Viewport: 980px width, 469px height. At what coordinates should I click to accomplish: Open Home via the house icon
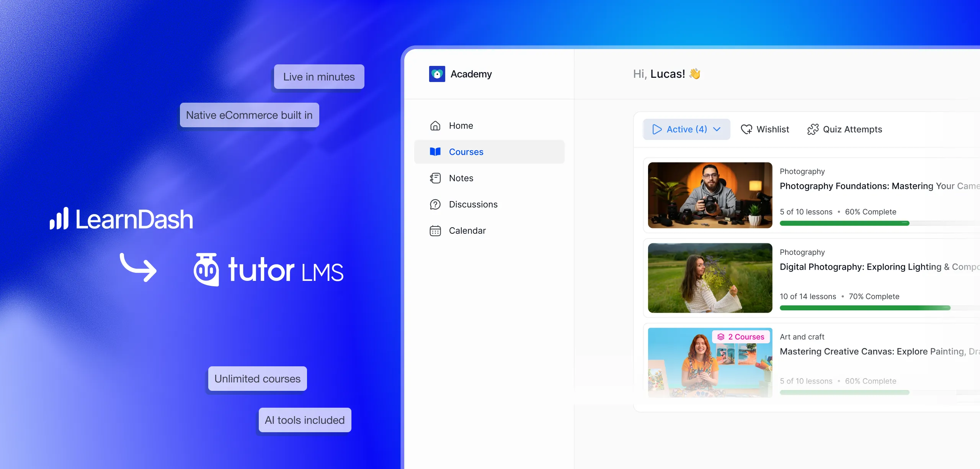tap(435, 126)
